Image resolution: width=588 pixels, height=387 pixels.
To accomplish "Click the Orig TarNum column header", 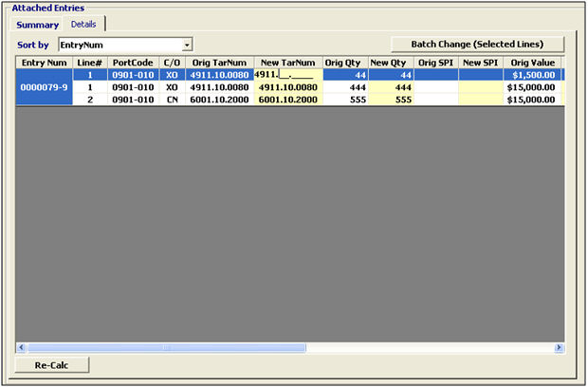I will (x=218, y=62).
